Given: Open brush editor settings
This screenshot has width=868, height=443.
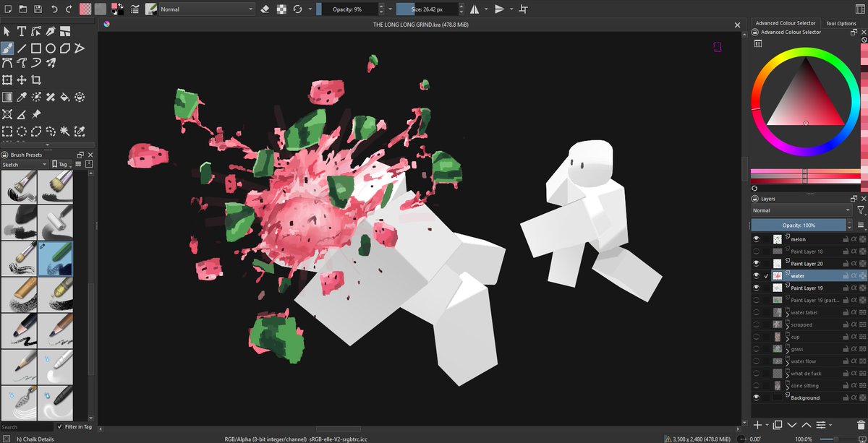Looking at the screenshot, I should tap(135, 9).
